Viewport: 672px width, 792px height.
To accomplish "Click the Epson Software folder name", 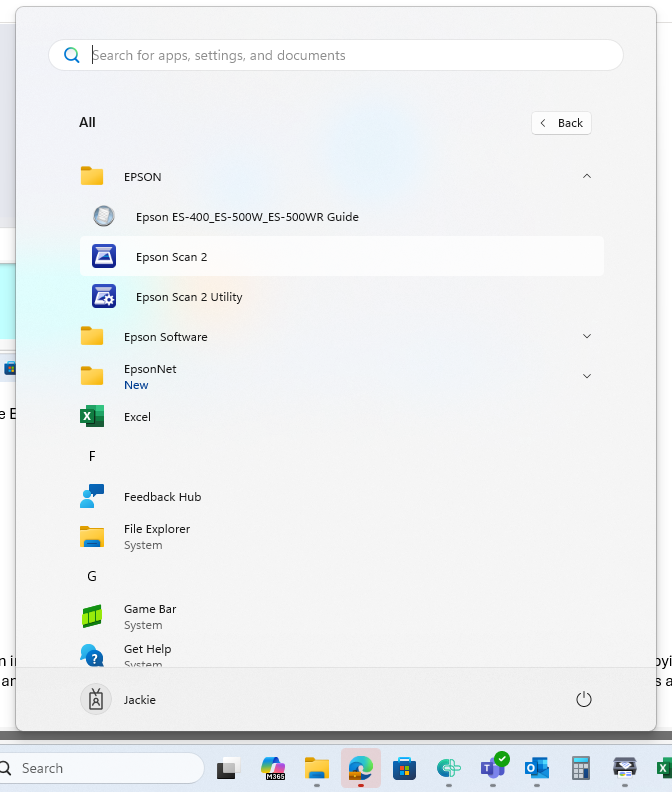I will pos(166,337).
